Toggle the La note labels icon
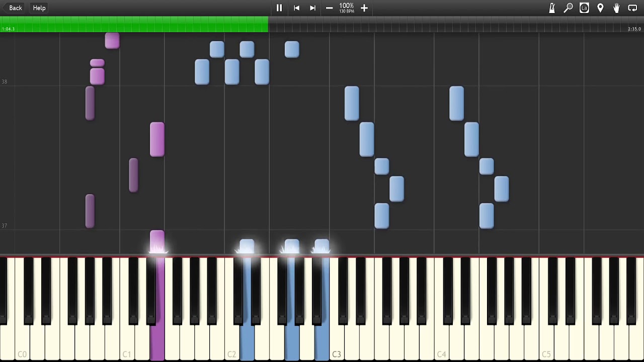 coord(584,8)
